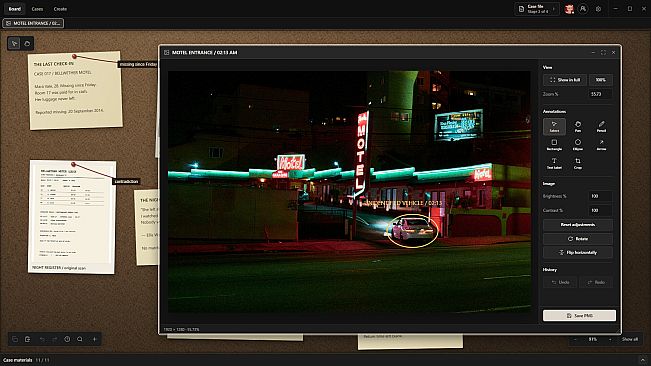Select the Night Register scan thumbnail
This screenshot has height=366, width=651.
(72, 217)
